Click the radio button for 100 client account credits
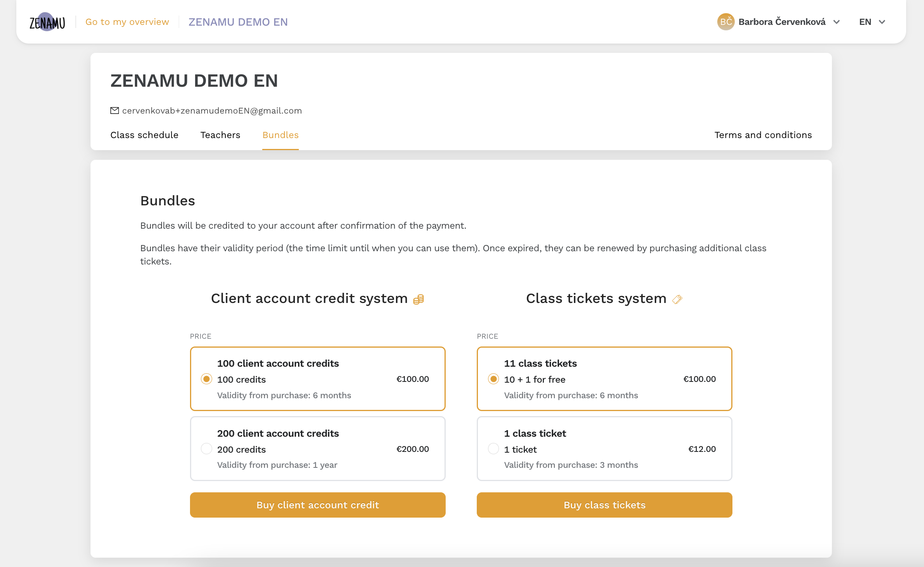The height and width of the screenshot is (567, 924). point(207,379)
